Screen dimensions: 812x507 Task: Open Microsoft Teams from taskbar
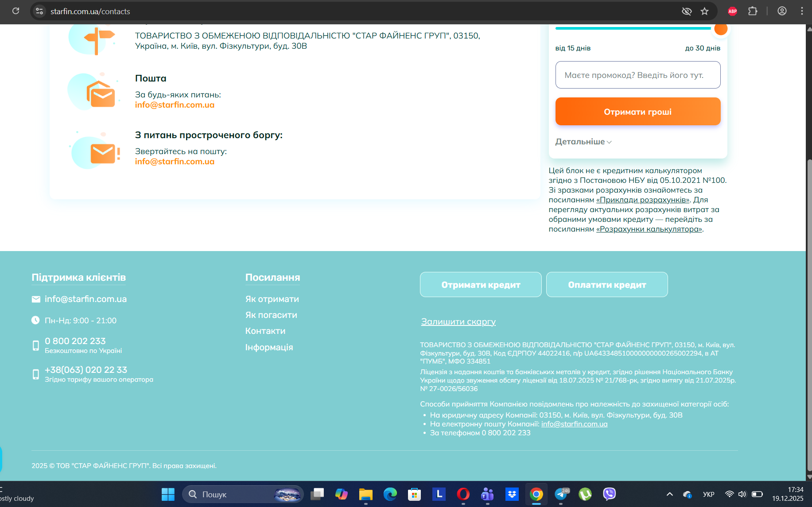488,494
